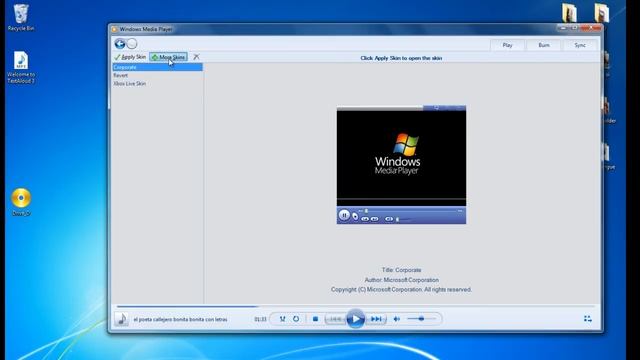
Task: Select the Corporate skin
Action: click(x=158, y=67)
